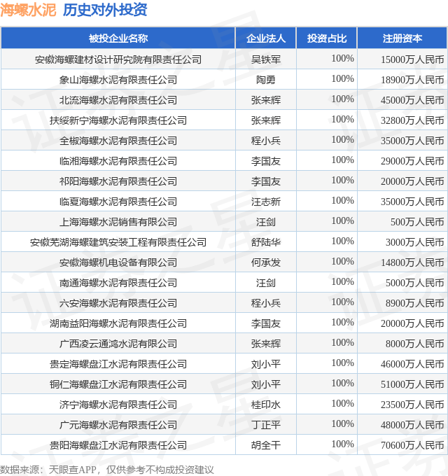Select 上海海螺水泥销售有限公司 name
Image resolution: width=448 pixels, height=476 pixels.
pyautogui.click(x=118, y=222)
